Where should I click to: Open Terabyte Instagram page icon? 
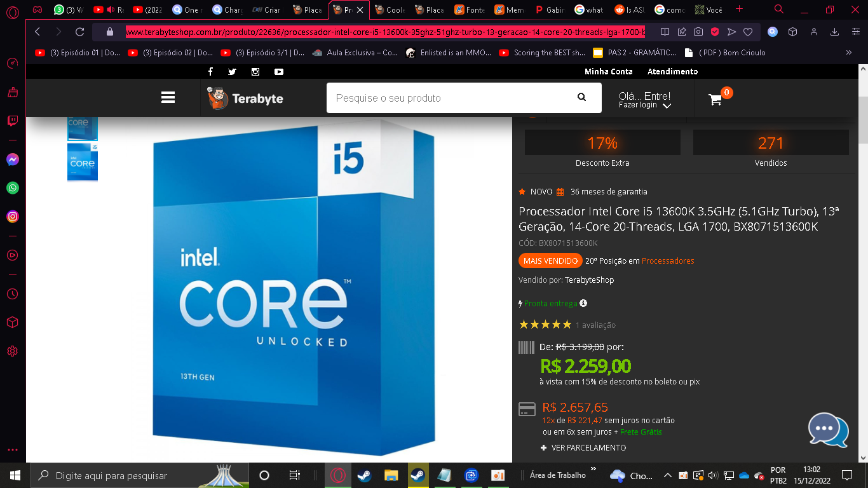pyautogui.click(x=255, y=72)
